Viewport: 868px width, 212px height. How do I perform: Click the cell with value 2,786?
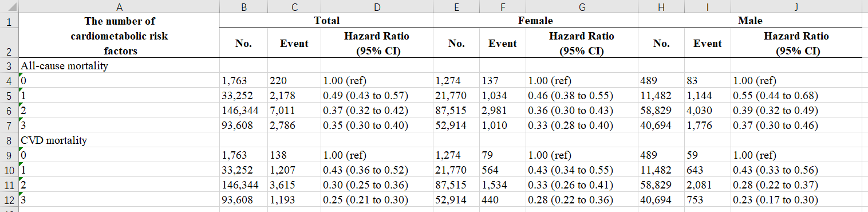pyautogui.click(x=294, y=125)
